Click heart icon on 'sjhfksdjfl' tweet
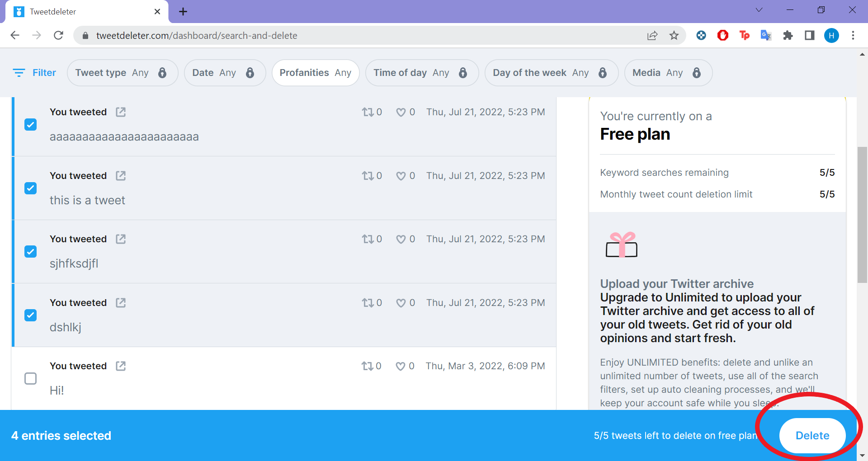The image size is (868, 461). (401, 239)
